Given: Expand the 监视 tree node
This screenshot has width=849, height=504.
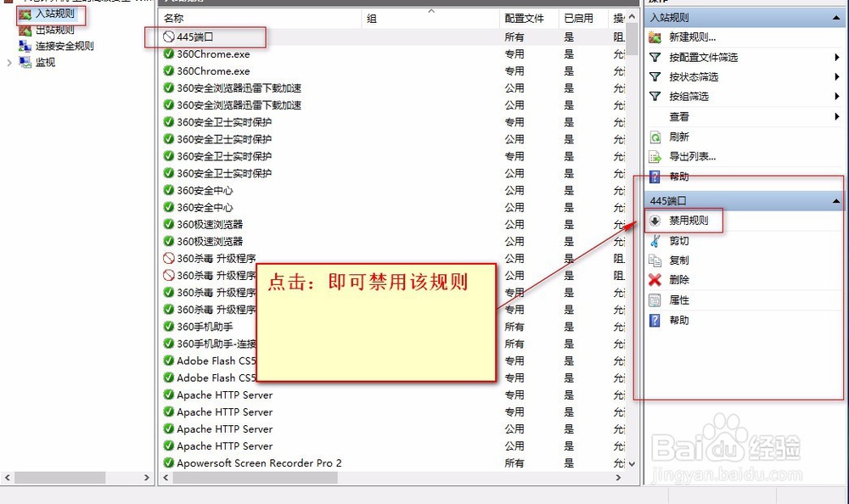Looking at the screenshot, I should click(8, 62).
